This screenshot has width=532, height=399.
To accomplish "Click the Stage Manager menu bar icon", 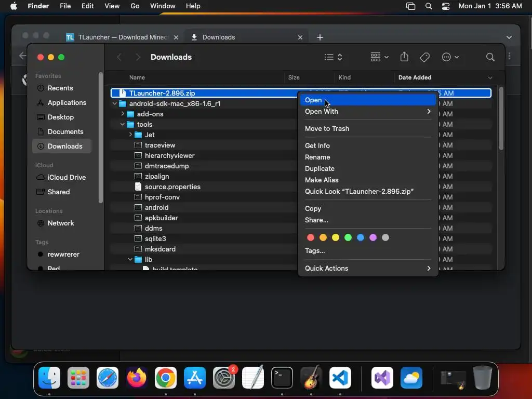I will coord(410,6).
